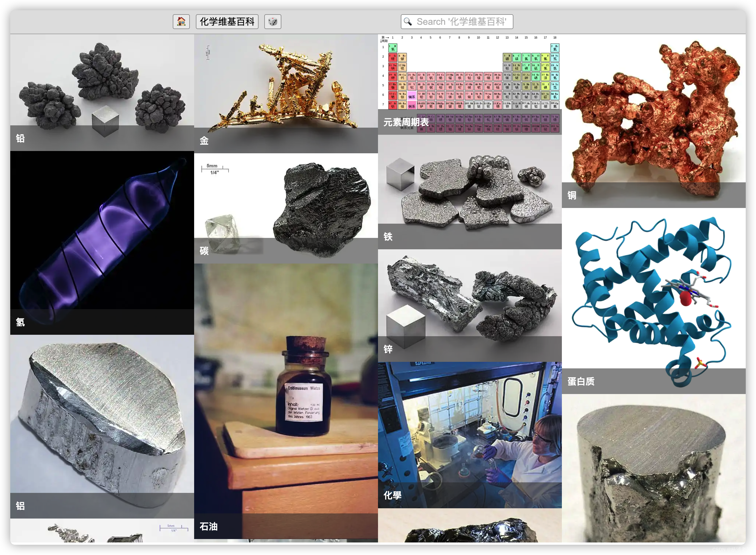Click the 化学维基百科 title button
This screenshot has width=756, height=555.
tap(227, 22)
